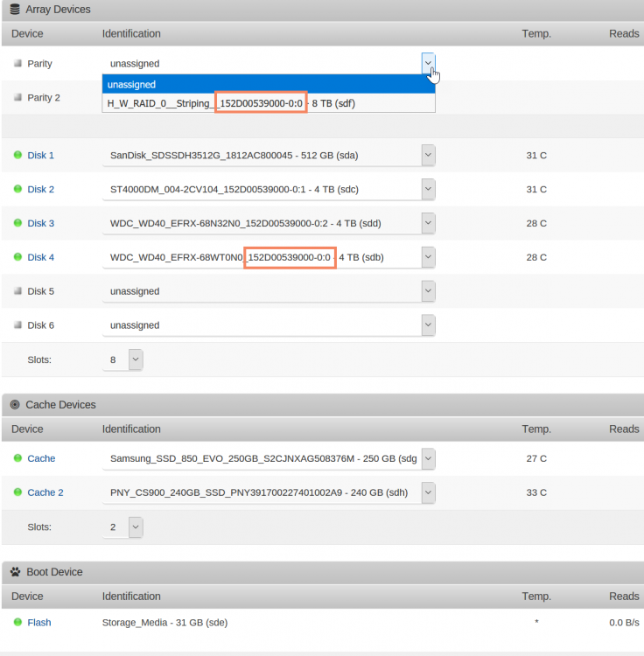The height and width of the screenshot is (656, 644).
Task: Click the Array Devices section title
Action: coord(58,10)
